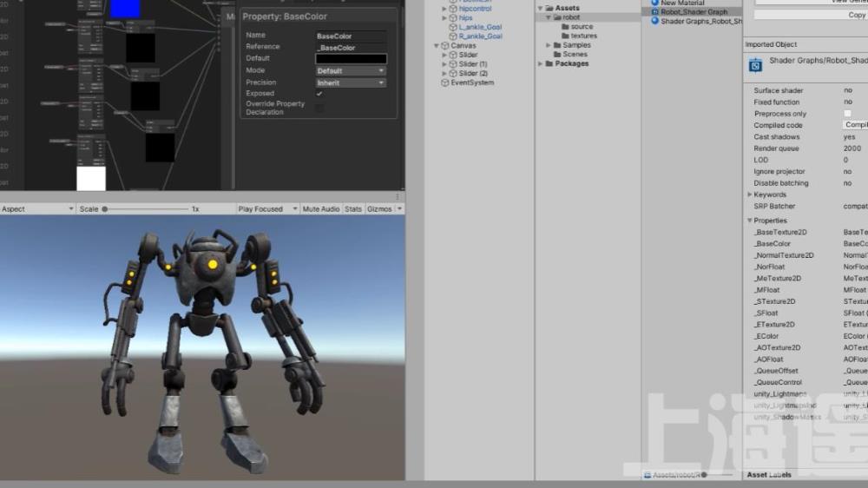Click the Imported Object shader graph icon
Screen dimensions: 868x488
click(755, 65)
